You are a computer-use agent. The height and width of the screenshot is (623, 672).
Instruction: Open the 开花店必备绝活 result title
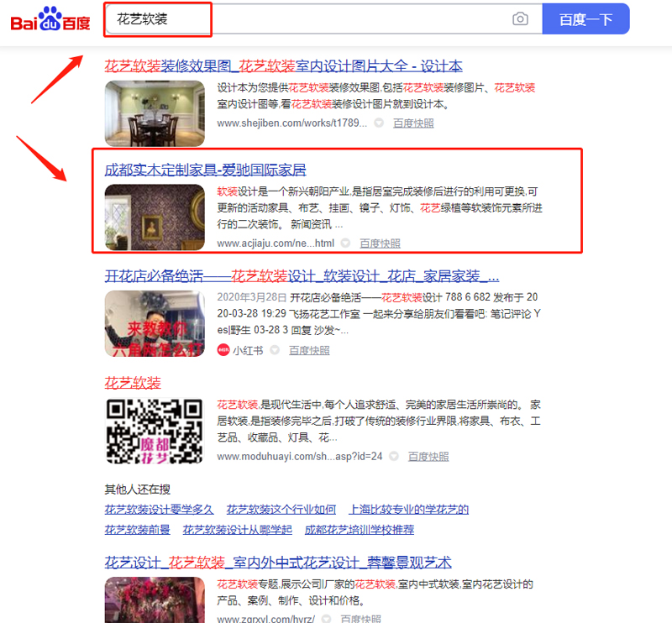[302, 276]
